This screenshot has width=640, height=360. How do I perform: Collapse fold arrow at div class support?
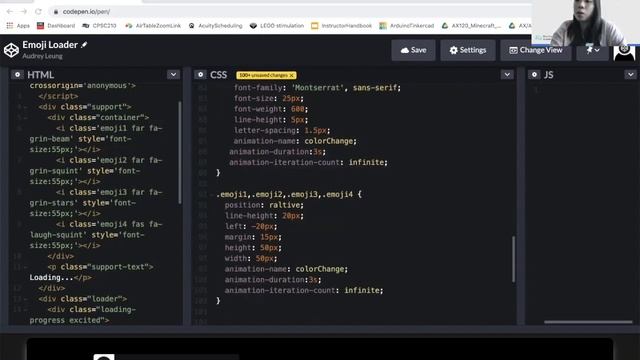25,107
